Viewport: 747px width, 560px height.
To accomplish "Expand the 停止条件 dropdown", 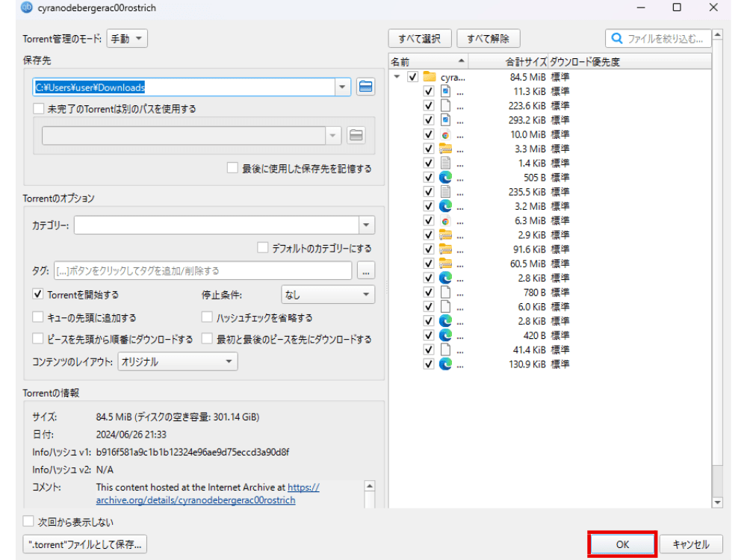I will pos(327,295).
